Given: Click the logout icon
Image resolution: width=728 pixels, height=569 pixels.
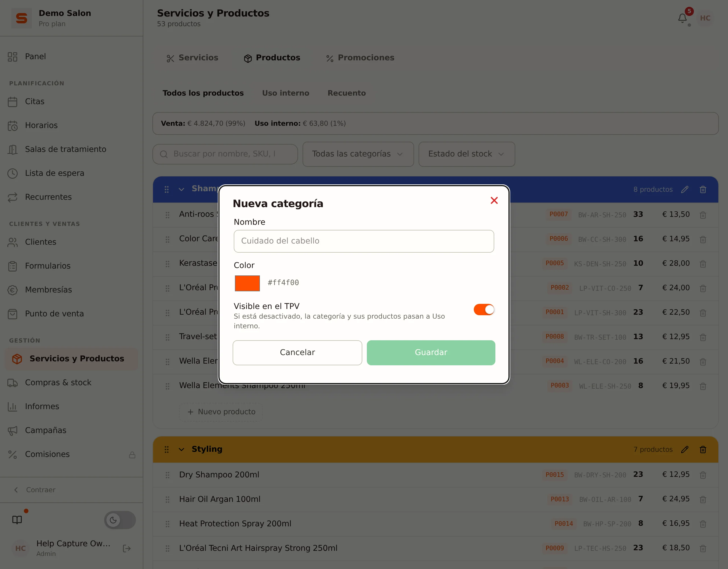Looking at the screenshot, I should click(127, 548).
